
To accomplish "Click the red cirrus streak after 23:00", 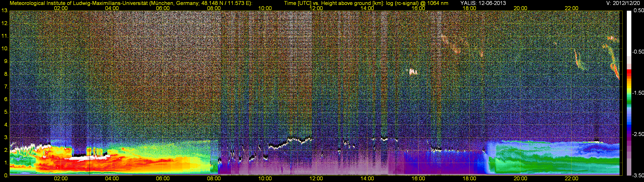I will [615, 72].
